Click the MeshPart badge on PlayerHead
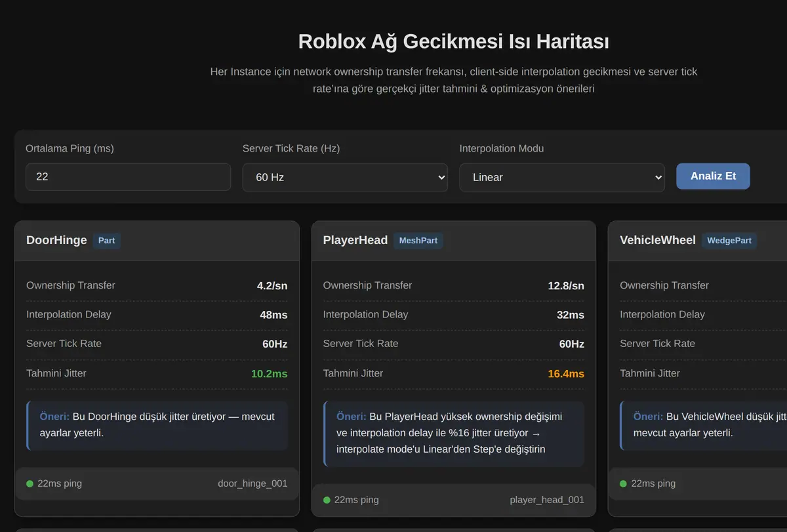 point(418,241)
